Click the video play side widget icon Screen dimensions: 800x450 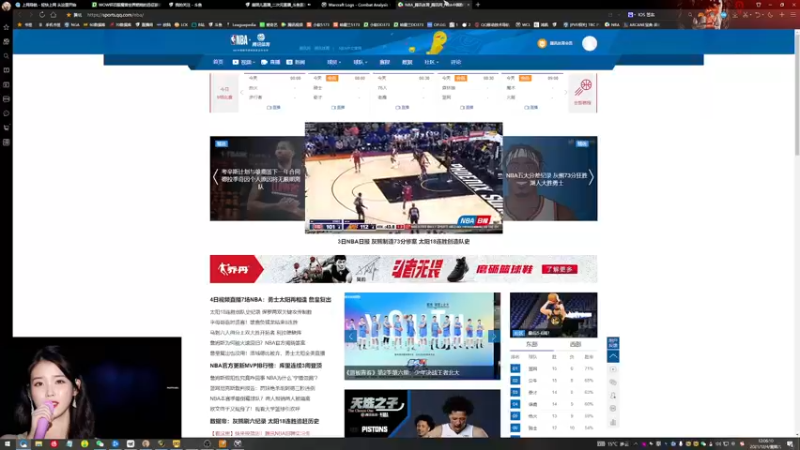pyautogui.click(x=613, y=369)
